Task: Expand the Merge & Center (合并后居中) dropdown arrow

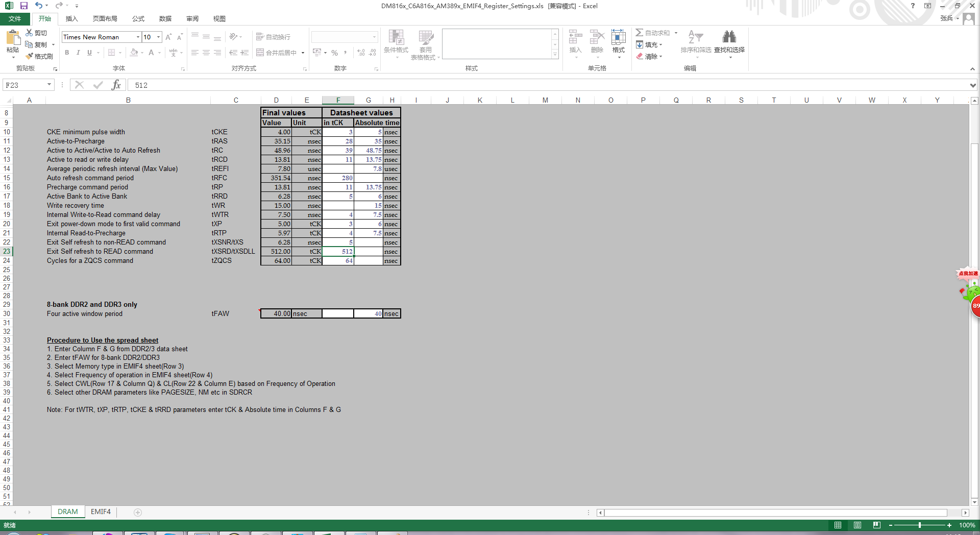Action: pyautogui.click(x=303, y=53)
